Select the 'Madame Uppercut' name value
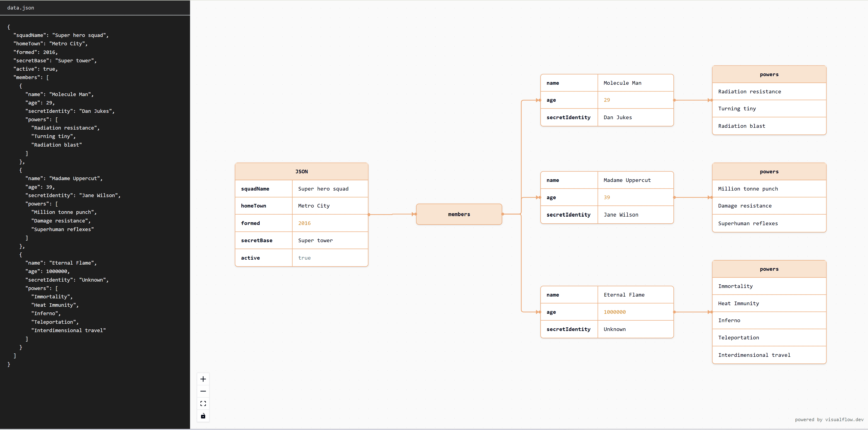This screenshot has width=868, height=430. tap(636, 180)
